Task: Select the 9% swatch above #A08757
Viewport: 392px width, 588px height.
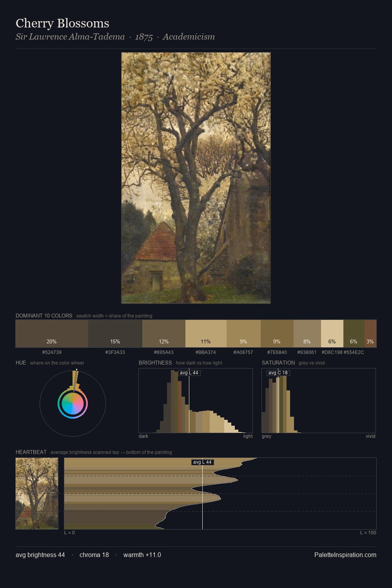Action: 243,334
